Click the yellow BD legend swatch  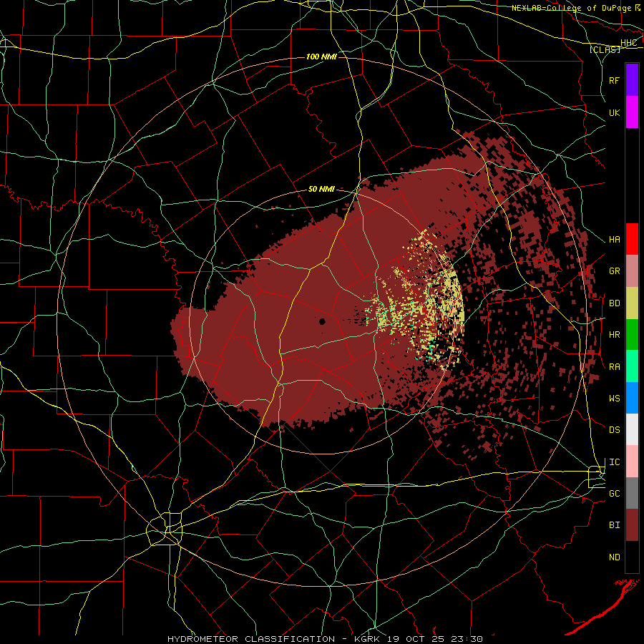632,303
